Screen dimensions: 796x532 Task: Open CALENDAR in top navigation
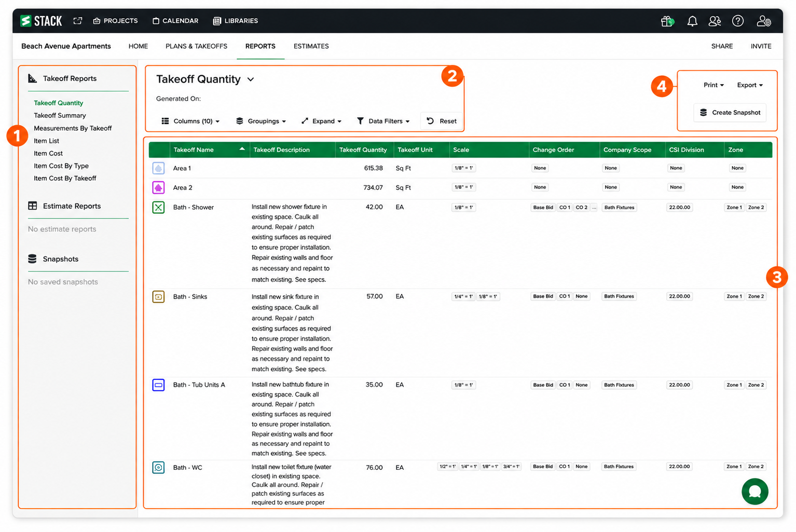click(x=175, y=21)
